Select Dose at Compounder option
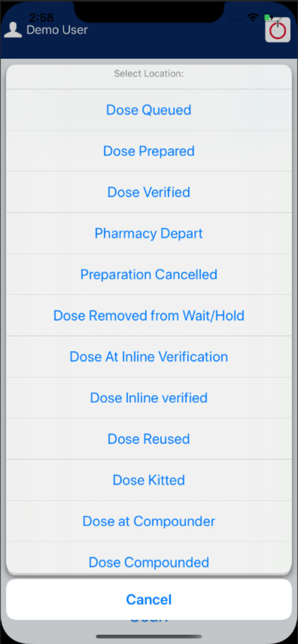This screenshot has height=644, width=298. 149,521
